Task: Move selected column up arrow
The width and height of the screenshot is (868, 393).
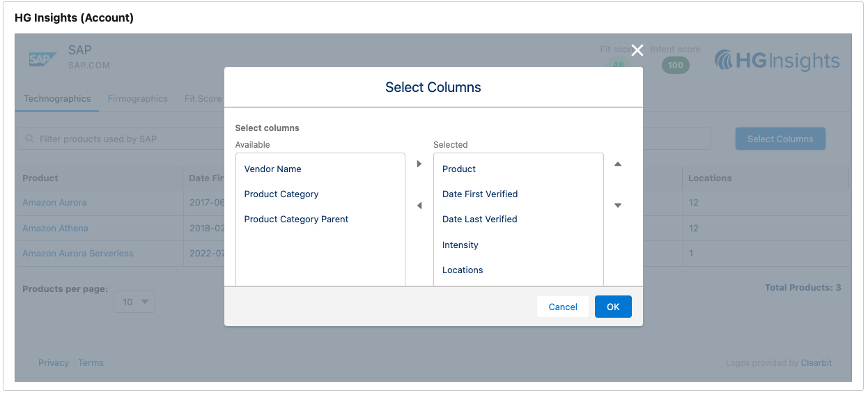Action: click(617, 164)
